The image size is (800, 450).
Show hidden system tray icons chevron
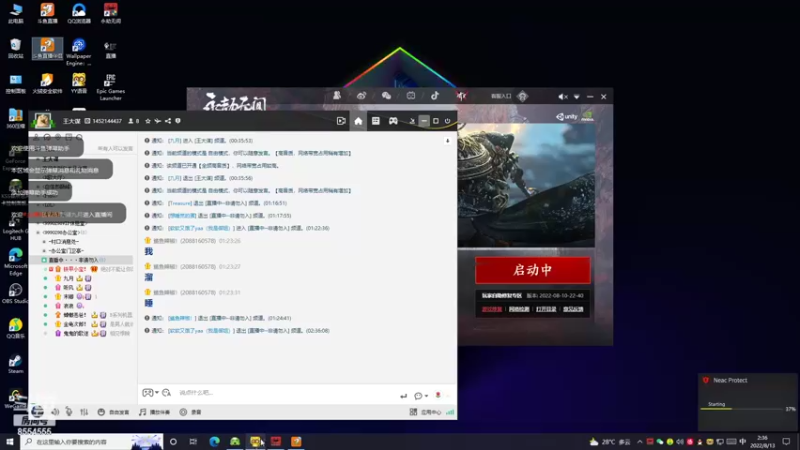click(639, 441)
